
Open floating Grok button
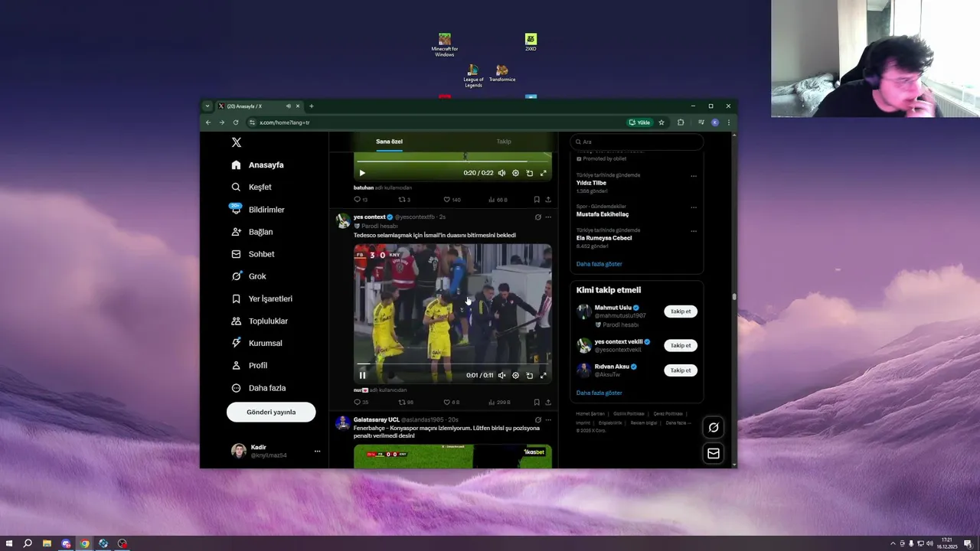coord(714,428)
